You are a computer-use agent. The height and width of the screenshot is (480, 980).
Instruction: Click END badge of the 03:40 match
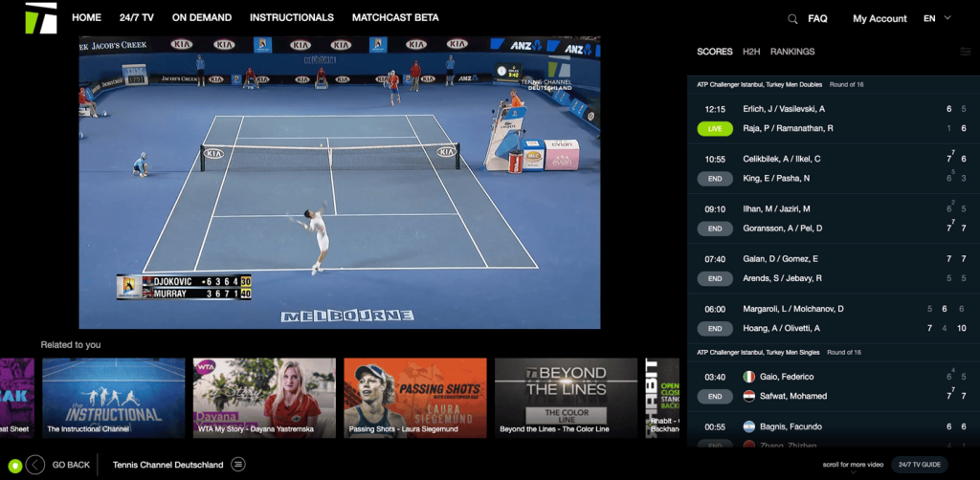(715, 397)
